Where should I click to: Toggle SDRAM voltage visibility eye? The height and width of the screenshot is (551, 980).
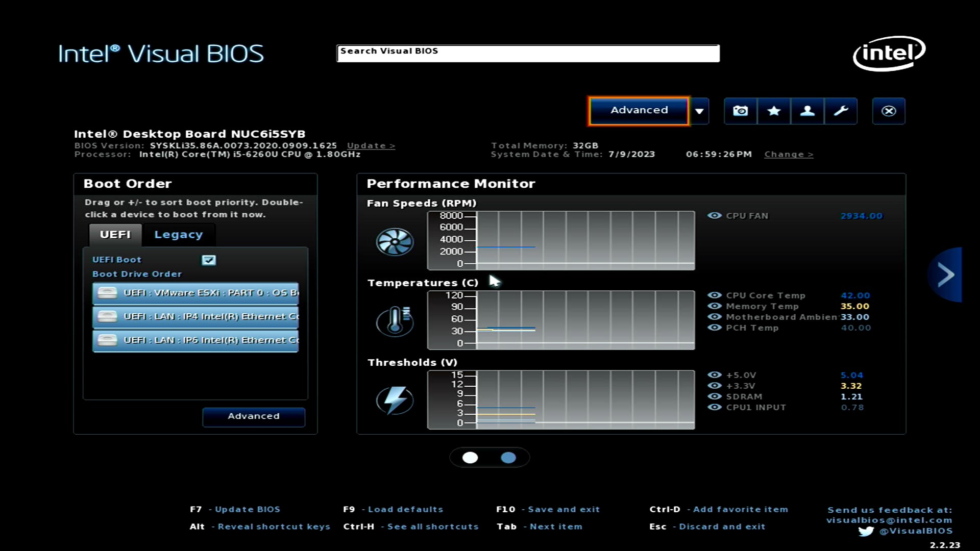(x=715, y=396)
